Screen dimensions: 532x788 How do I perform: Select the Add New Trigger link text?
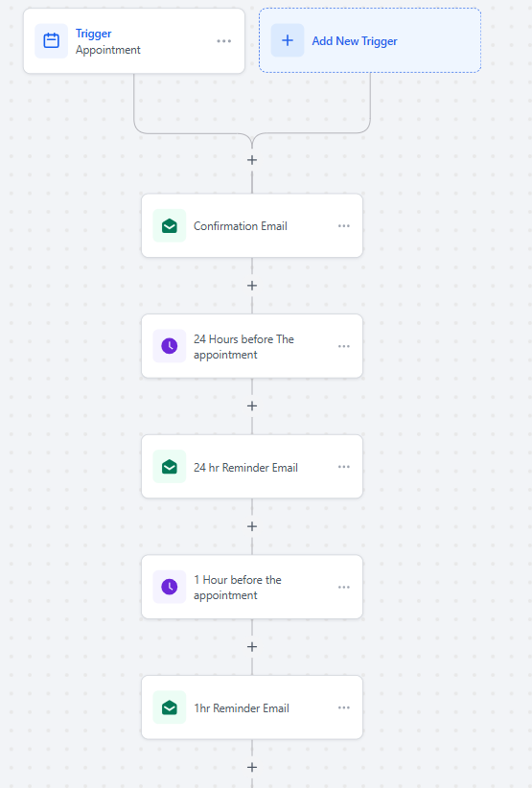355,40
